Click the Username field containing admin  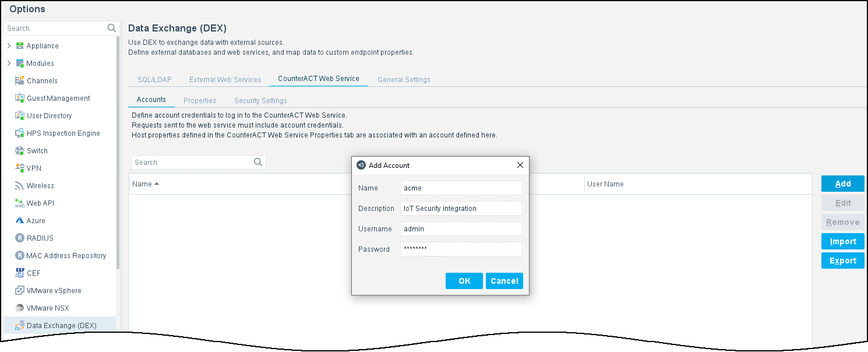(461, 228)
